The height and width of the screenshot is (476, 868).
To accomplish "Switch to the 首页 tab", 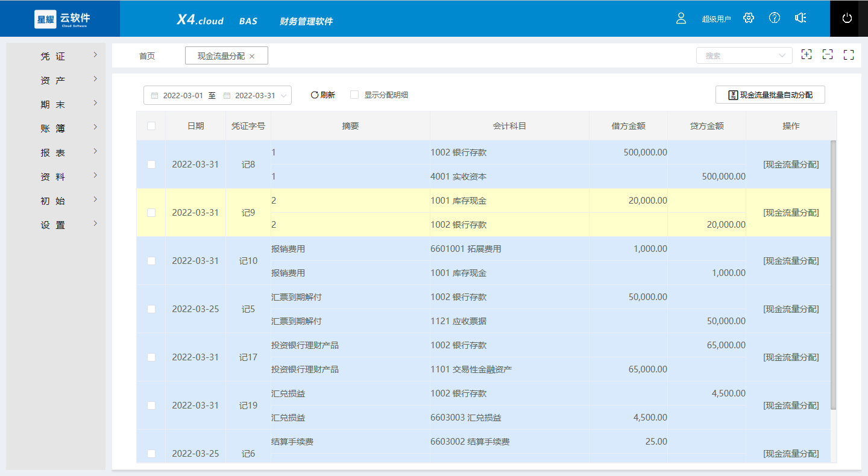I will tap(147, 56).
